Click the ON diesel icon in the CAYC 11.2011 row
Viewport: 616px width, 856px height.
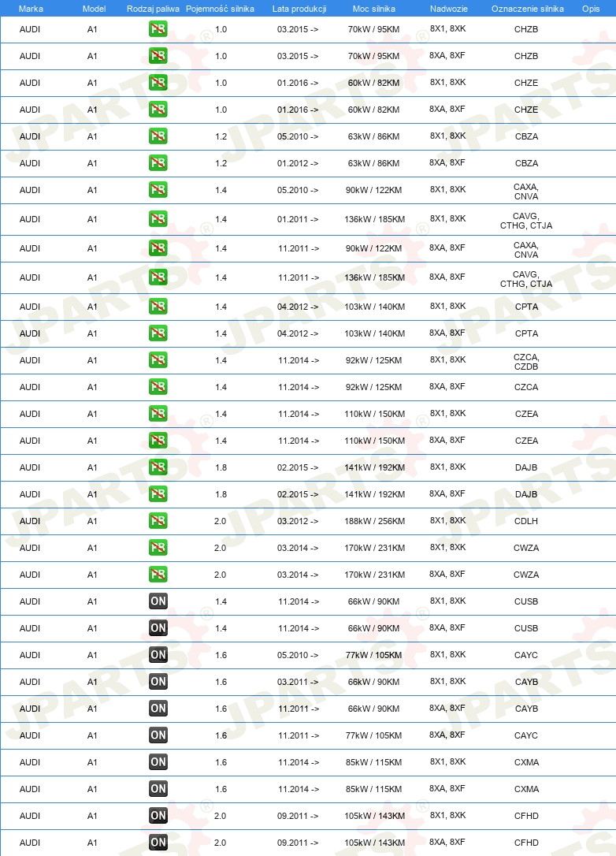click(158, 735)
